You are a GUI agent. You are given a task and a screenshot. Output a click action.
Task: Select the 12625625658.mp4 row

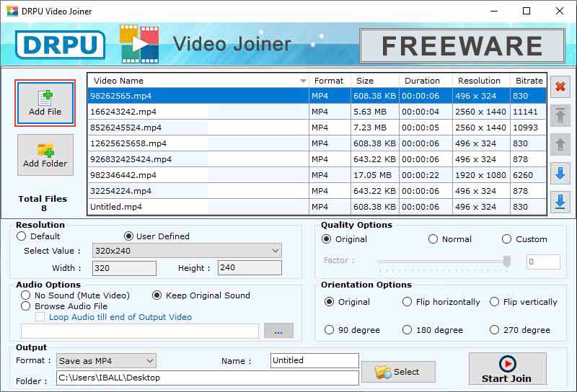[317, 143]
